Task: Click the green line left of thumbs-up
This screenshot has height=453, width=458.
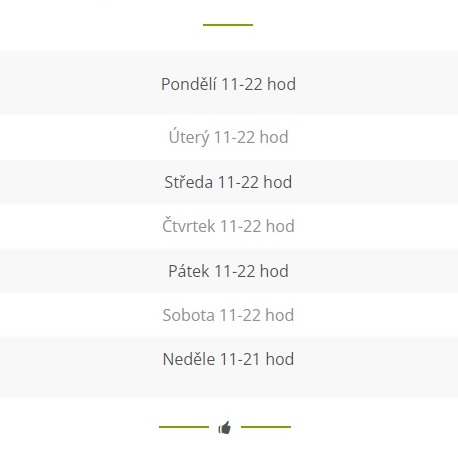Action: [x=184, y=427]
